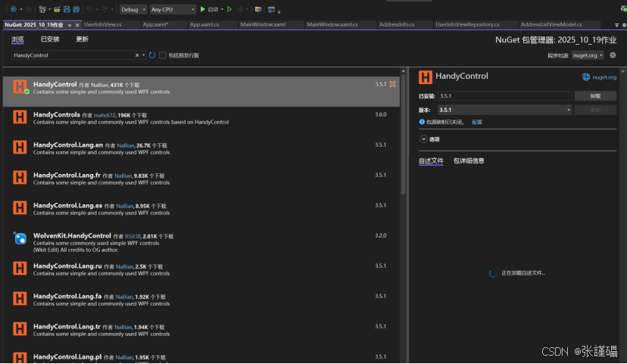Click the Redo toolbar icon
The height and width of the screenshot is (364, 627).
point(104,9)
